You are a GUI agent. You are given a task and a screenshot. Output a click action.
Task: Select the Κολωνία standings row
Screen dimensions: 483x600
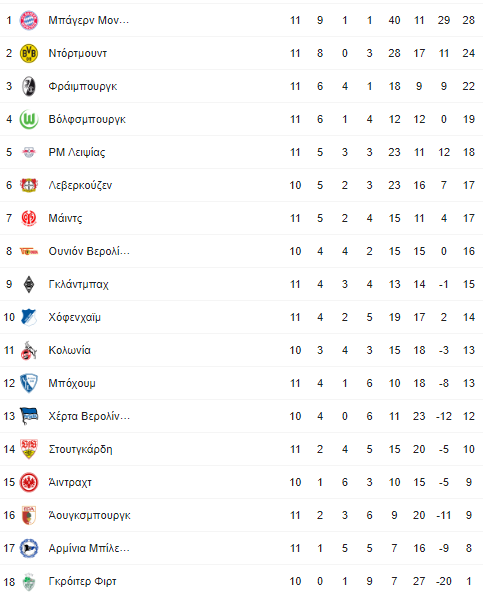pos(242,350)
